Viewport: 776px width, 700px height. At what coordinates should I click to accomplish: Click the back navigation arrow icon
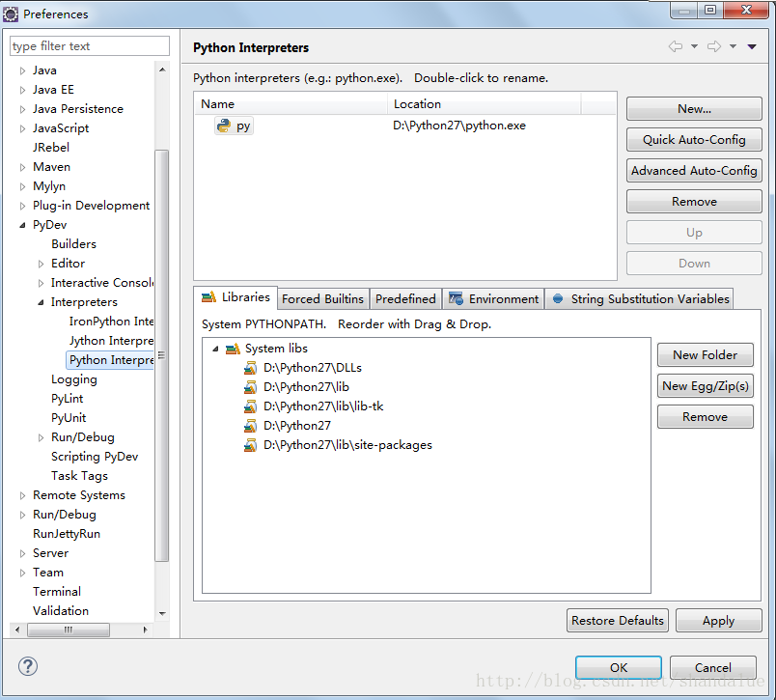(x=676, y=46)
